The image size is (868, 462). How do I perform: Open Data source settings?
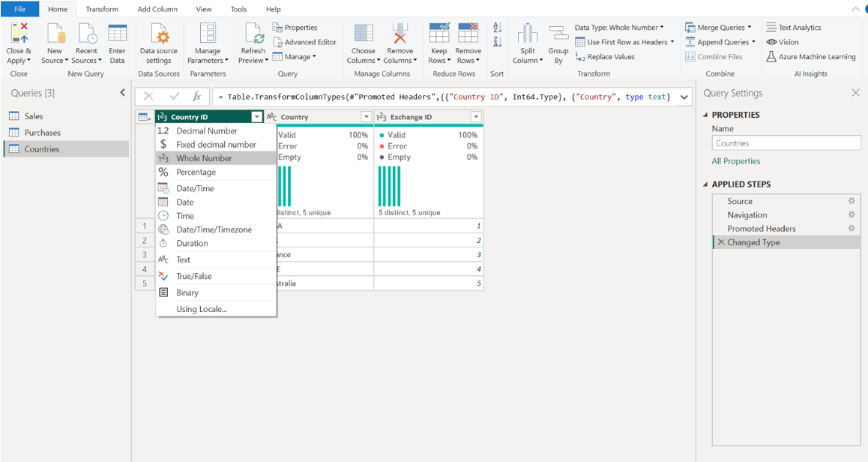coord(159,34)
